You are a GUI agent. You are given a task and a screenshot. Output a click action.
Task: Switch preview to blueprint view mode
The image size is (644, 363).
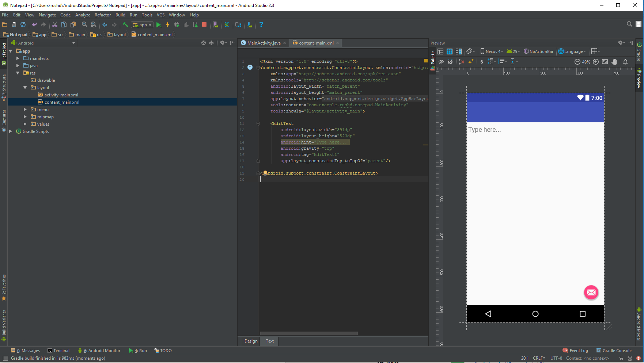pyautogui.click(x=450, y=51)
